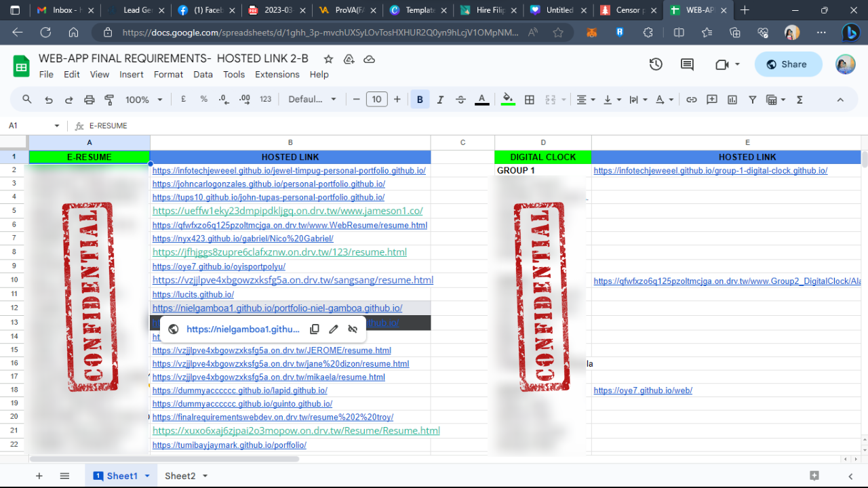This screenshot has height=488, width=868.
Task: Open the table views dropdown
Action: [775, 100]
